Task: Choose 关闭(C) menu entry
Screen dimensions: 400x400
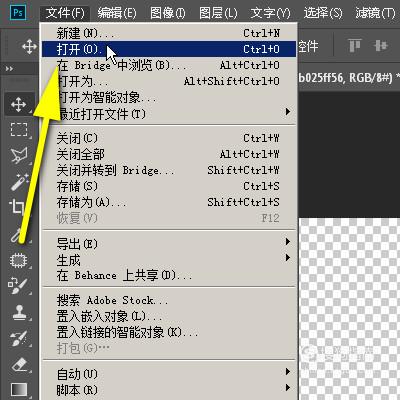Action: (x=169, y=138)
